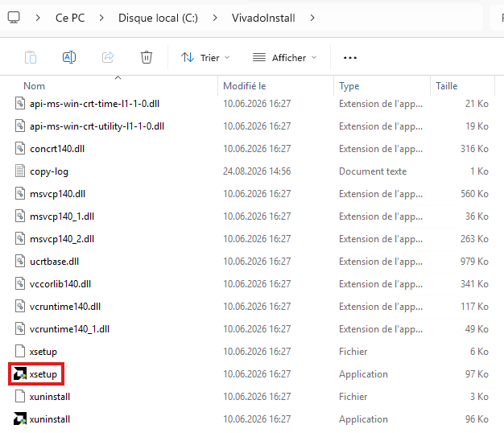
Task: Select vcruntime140.dll file
Action: (x=65, y=307)
